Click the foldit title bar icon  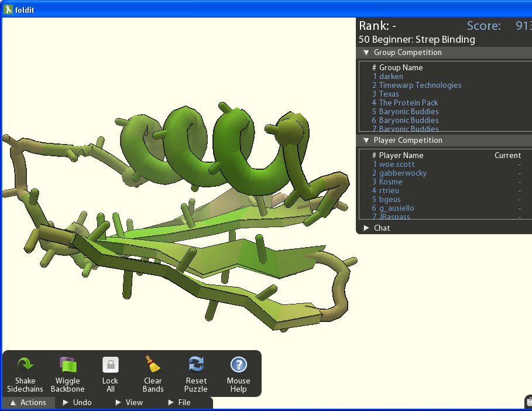8,10
